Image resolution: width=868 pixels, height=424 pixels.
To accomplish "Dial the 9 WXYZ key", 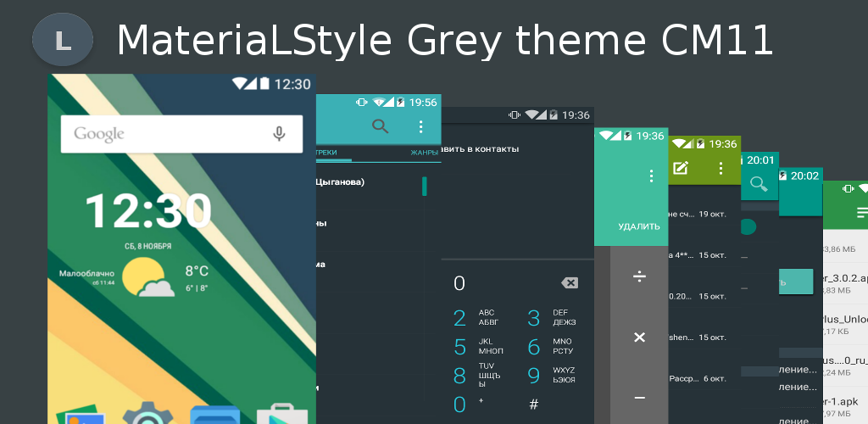I will point(551,376).
